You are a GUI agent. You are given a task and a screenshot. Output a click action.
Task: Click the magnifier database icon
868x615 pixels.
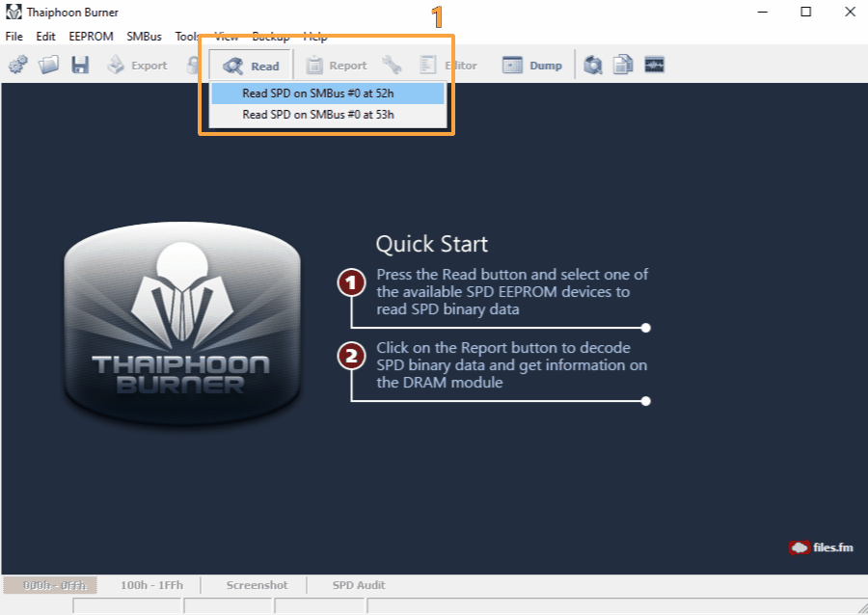[x=593, y=66]
